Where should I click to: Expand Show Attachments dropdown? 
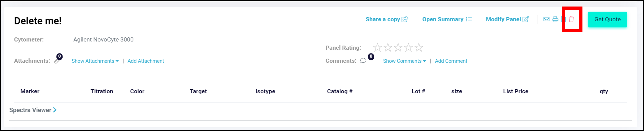[95, 61]
